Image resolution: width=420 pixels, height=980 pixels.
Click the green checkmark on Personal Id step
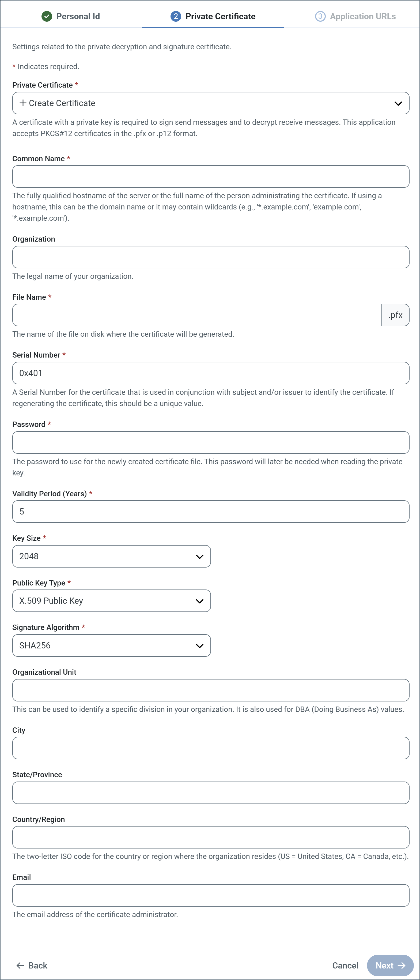(x=47, y=16)
